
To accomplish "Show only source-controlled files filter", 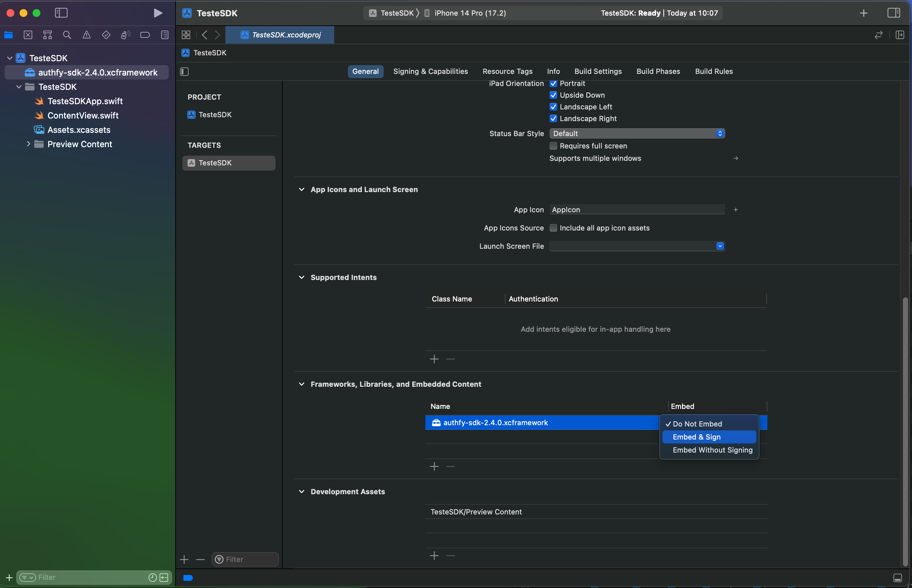I will click(x=164, y=577).
